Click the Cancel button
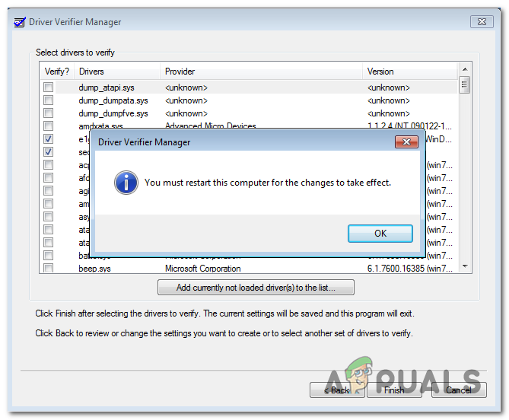The width and height of the screenshot is (509, 420). click(459, 390)
